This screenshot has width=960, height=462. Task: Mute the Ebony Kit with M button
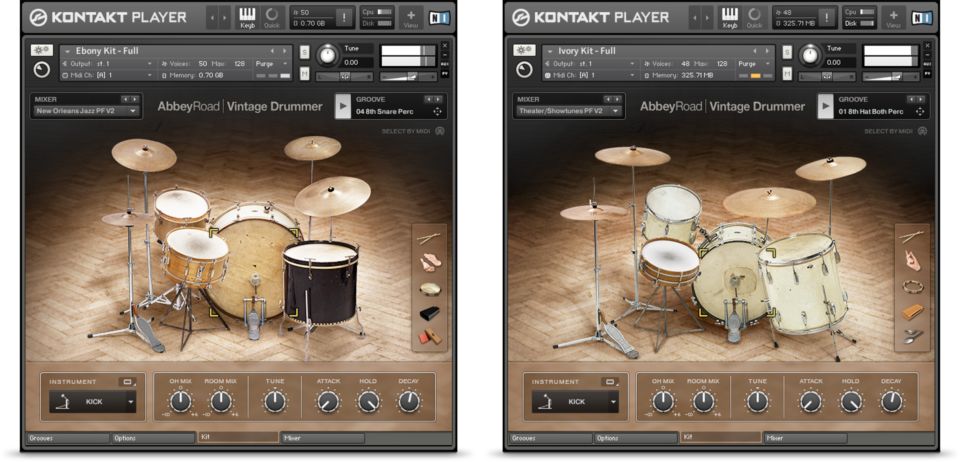[x=304, y=74]
